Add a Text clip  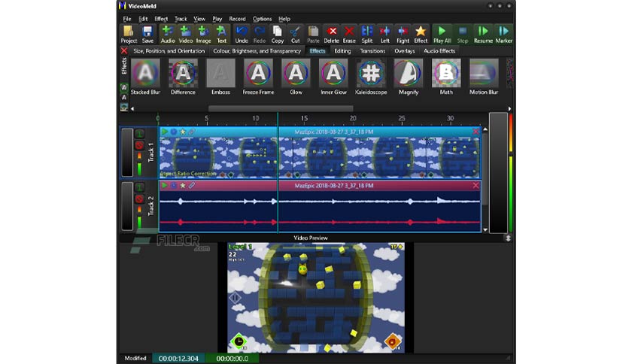pos(221,34)
